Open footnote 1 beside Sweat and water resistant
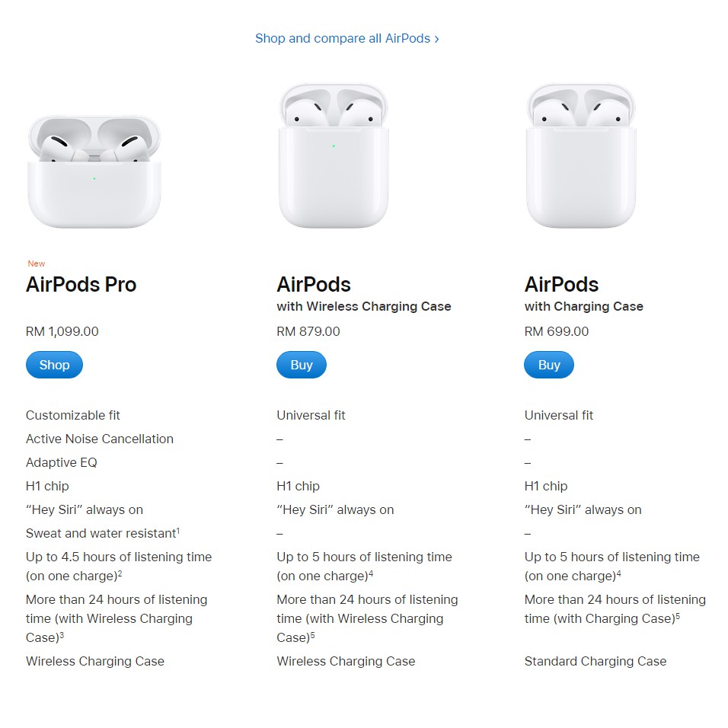 click(178, 530)
